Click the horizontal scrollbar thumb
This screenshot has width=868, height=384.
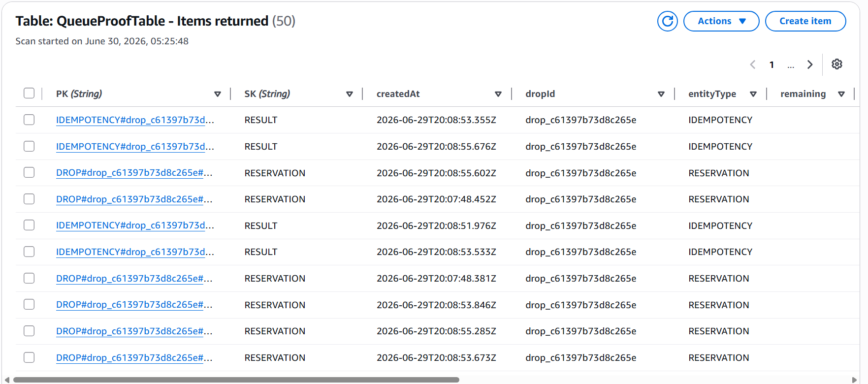236,380
